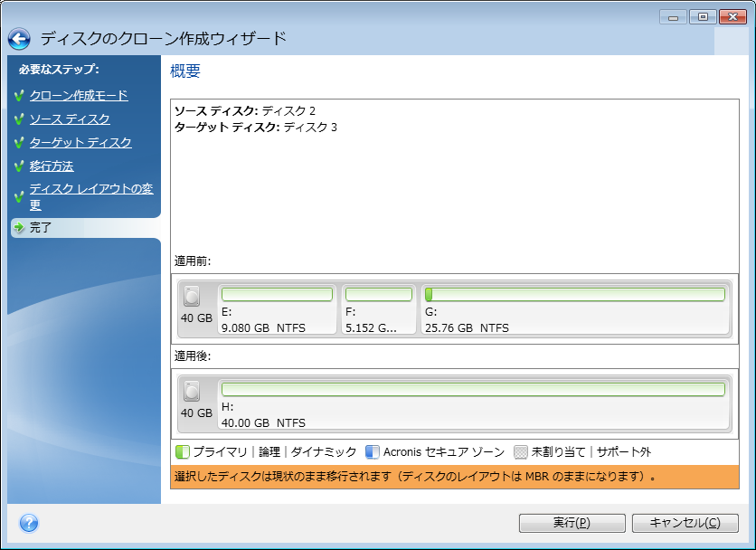Select the E: partition usage bar
Viewport: 756px width, 550px height.
277,294
